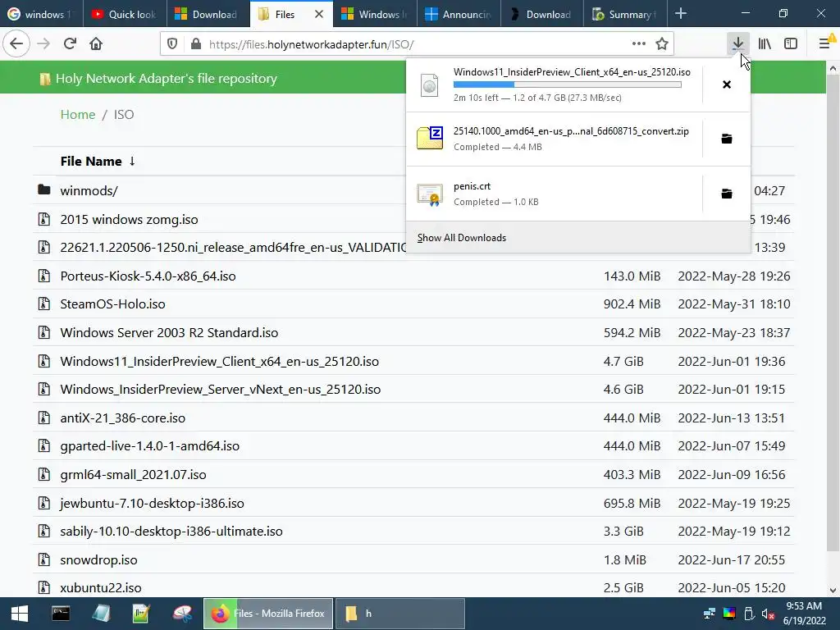
Task: Download antiX-21_386-core.iso
Action: (123, 418)
